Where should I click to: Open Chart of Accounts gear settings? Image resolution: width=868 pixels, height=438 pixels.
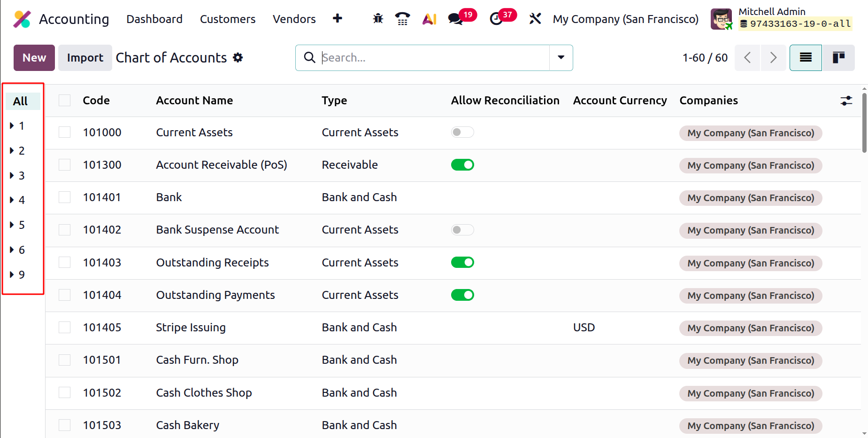(238, 57)
